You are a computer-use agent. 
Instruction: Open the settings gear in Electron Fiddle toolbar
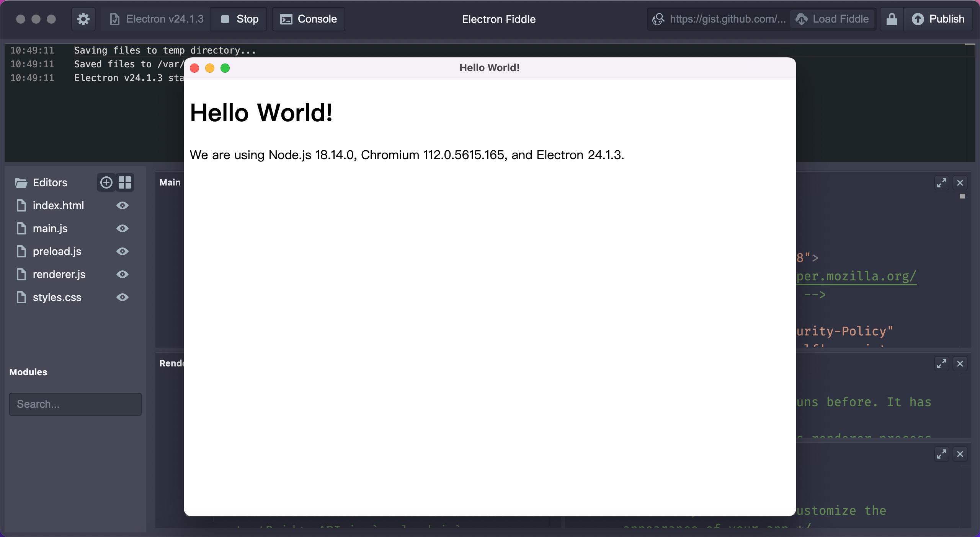click(83, 19)
